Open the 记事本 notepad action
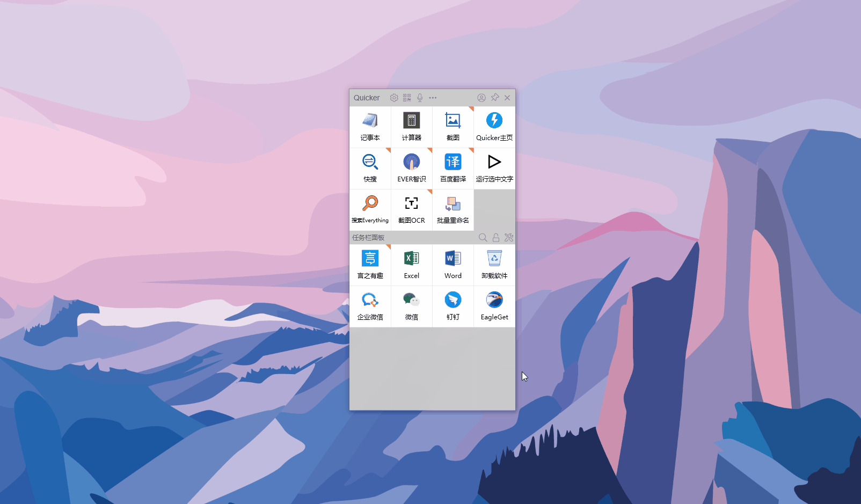 [370, 127]
